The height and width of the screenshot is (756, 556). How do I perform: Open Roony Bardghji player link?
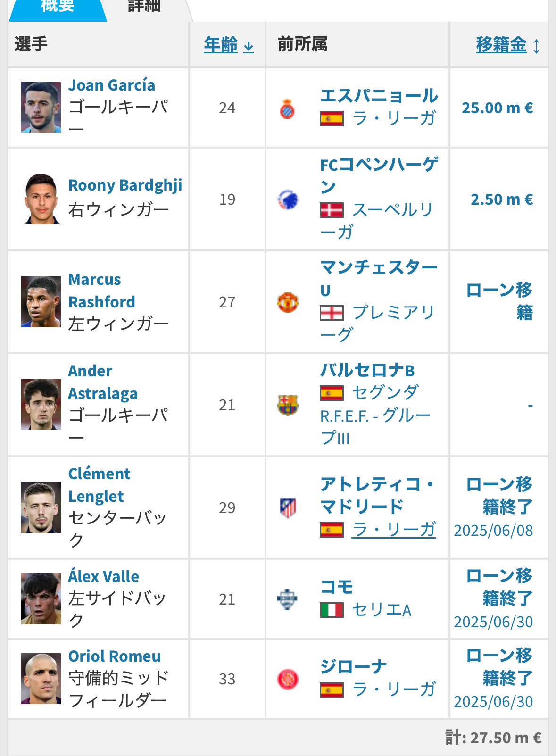tap(125, 185)
